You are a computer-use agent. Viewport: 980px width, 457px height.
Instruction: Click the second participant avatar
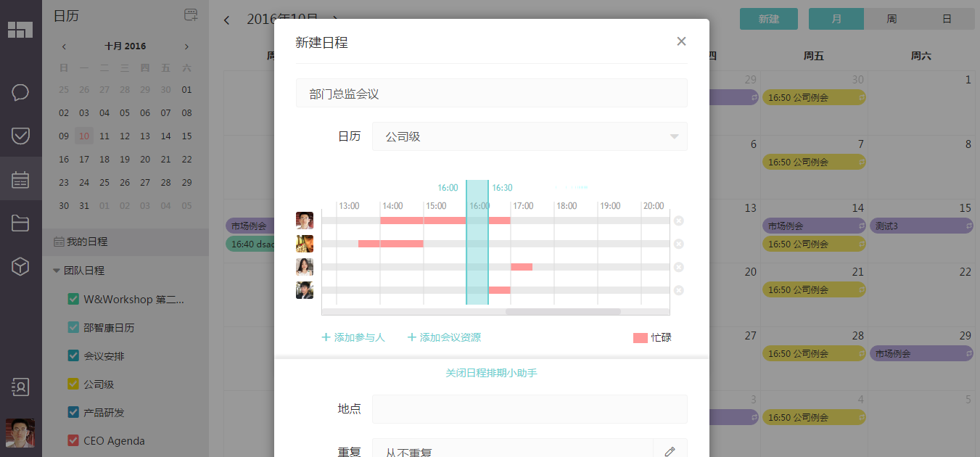(x=305, y=244)
